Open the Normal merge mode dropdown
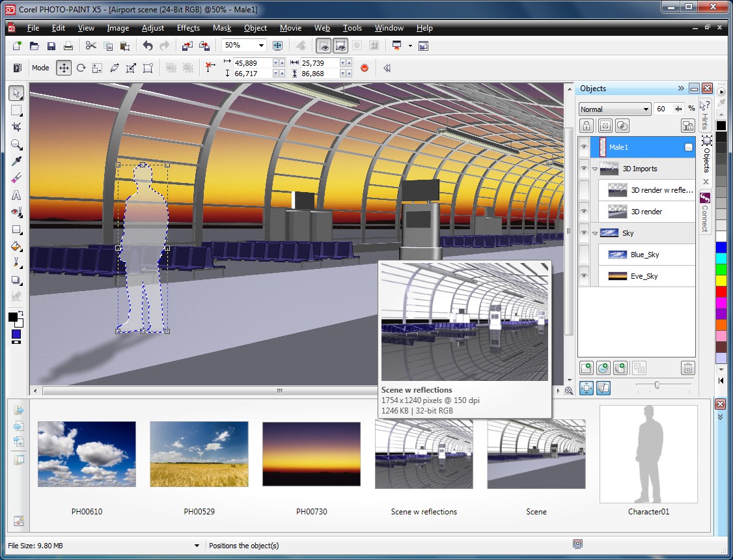 (x=646, y=109)
